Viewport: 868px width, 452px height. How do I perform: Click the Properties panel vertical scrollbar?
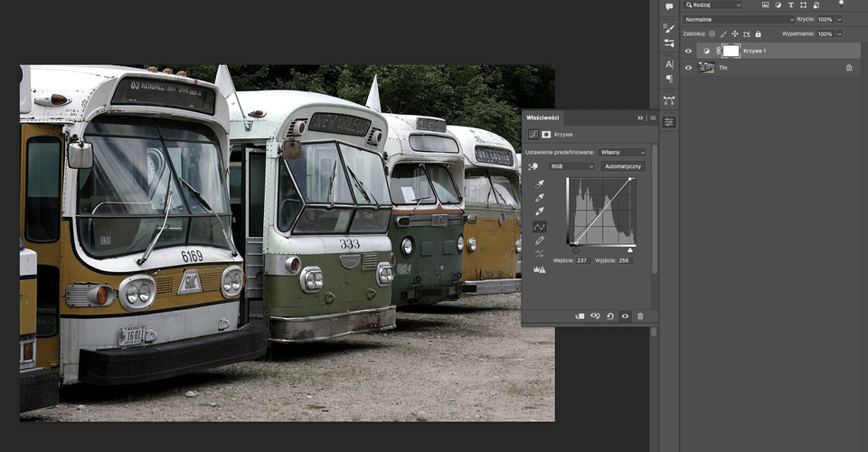(655, 209)
